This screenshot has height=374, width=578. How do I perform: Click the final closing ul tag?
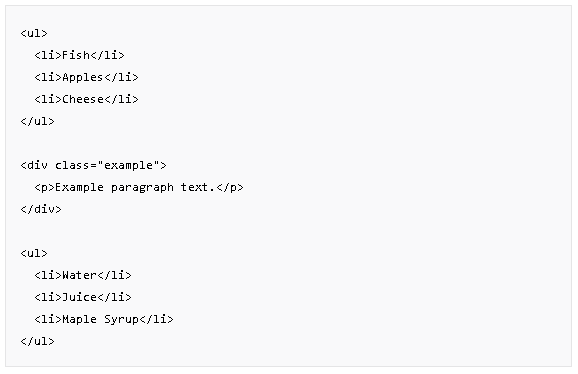38,341
